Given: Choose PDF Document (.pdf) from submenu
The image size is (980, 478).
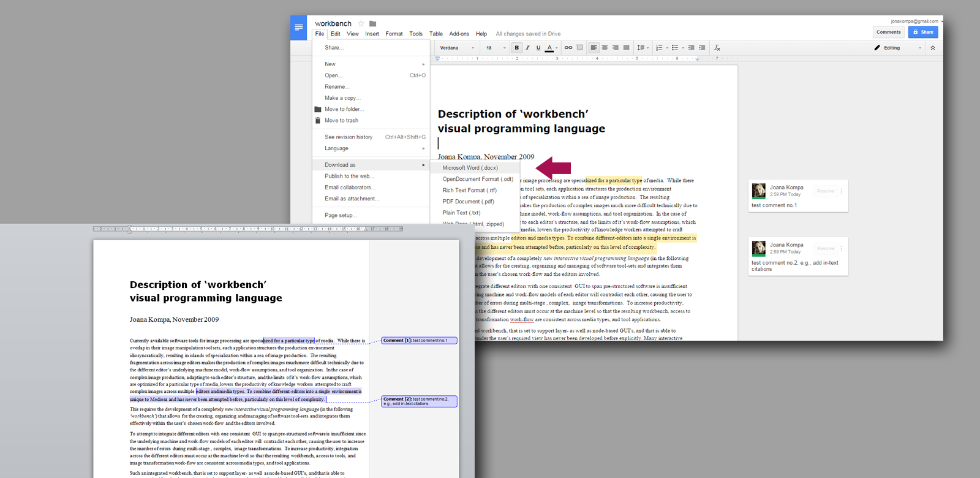Looking at the screenshot, I should tap(468, 202).
